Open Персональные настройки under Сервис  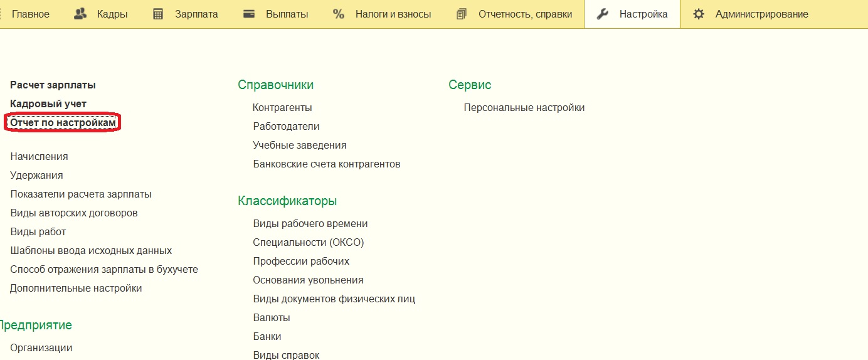(524, 107)
